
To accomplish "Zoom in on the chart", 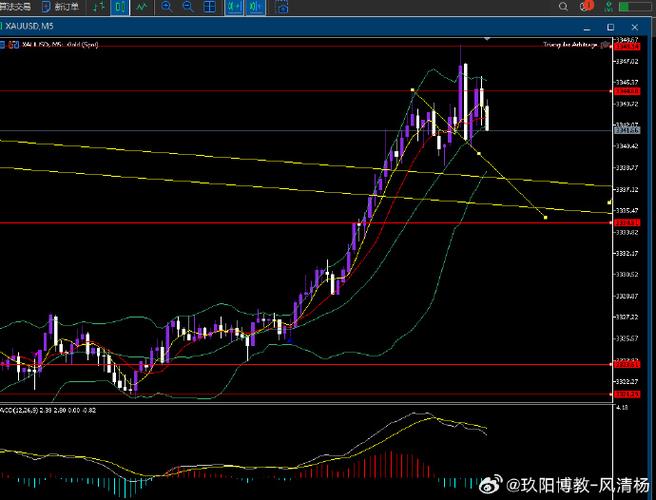I will pos(167,6).
